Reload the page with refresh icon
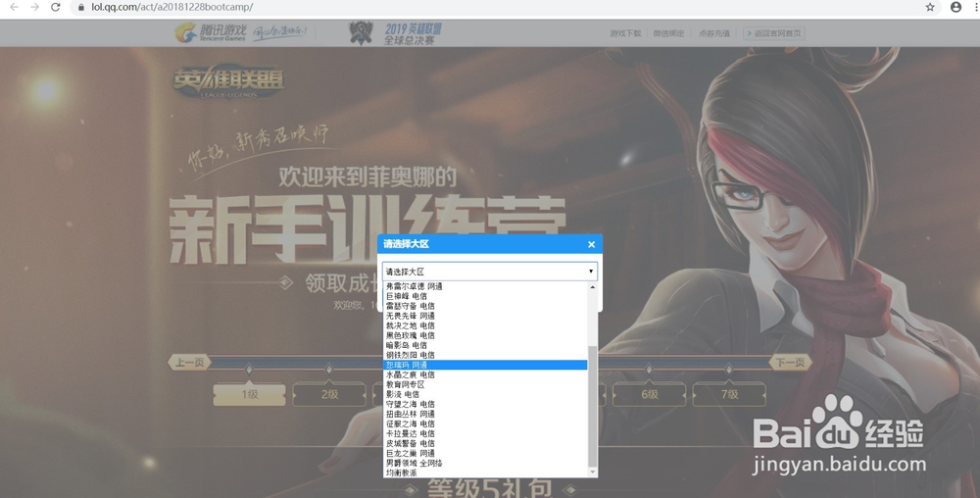 tap(56, 7)
